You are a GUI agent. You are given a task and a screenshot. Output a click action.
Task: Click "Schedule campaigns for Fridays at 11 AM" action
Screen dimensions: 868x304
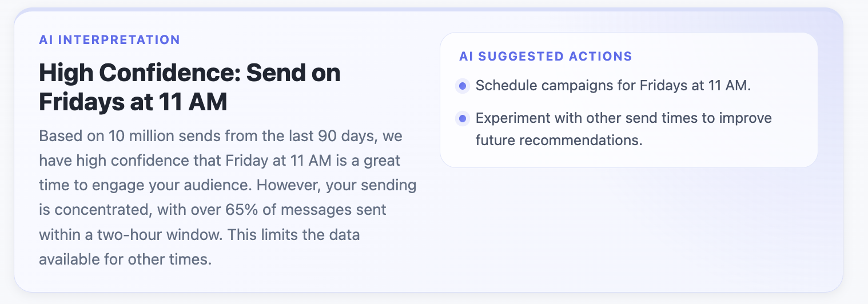pos(613,86)
